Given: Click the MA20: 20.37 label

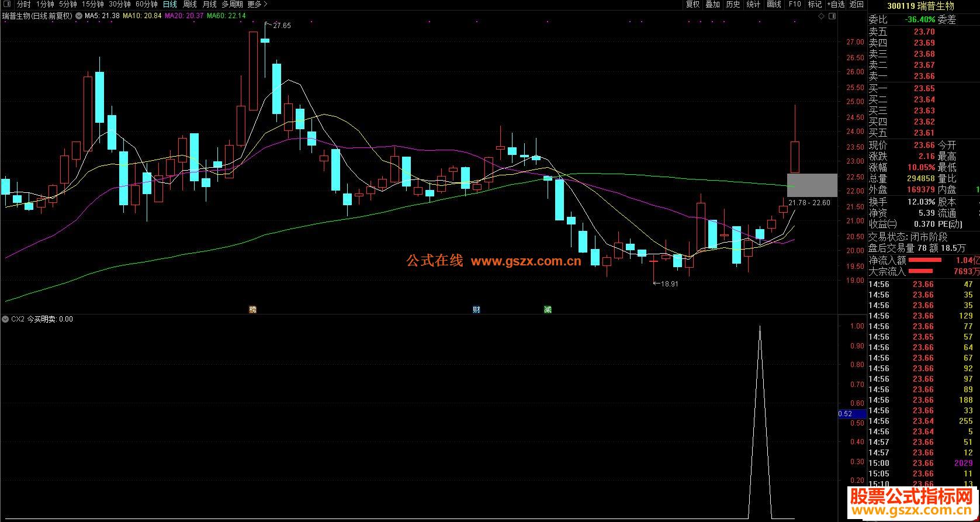Looking at the screenshot, I should click(184, 16).
